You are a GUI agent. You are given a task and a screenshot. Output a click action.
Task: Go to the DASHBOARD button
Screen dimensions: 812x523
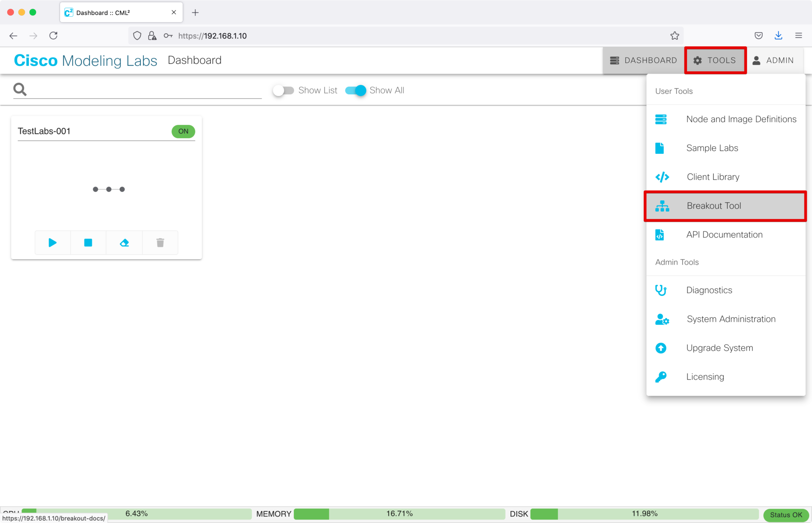tap(643, 60)
